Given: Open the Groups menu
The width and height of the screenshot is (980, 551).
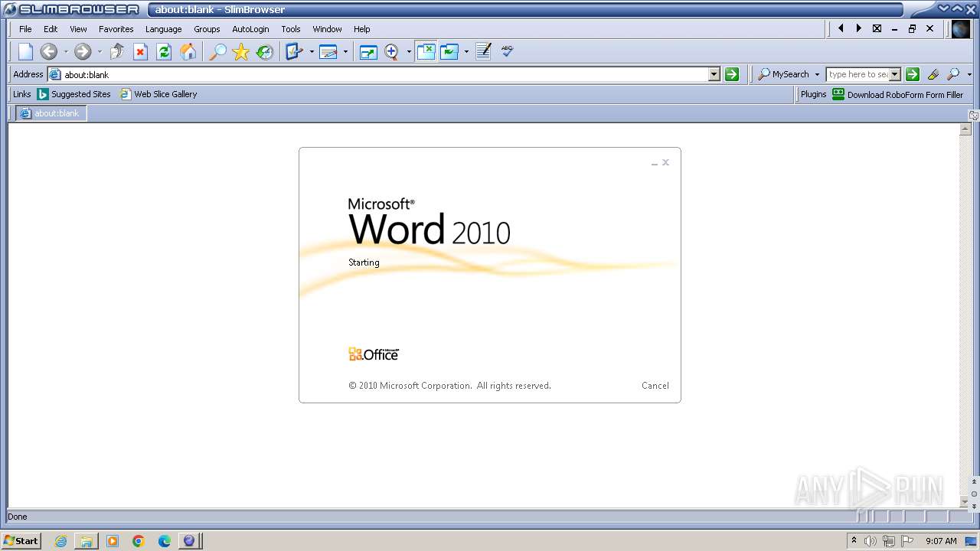Looking at the screenshot, I should pos(207,29).
